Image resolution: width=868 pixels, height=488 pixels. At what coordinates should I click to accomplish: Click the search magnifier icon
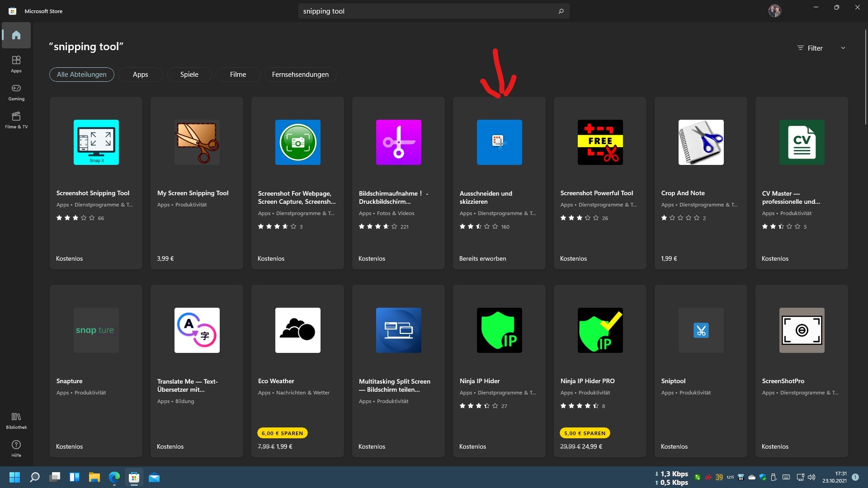[x=561, y=11]
